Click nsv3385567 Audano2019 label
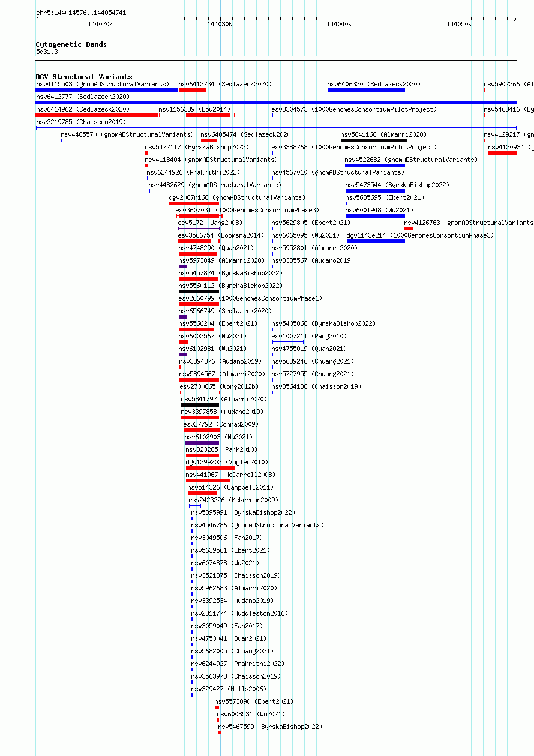534x756 pixels. point(313,260)
